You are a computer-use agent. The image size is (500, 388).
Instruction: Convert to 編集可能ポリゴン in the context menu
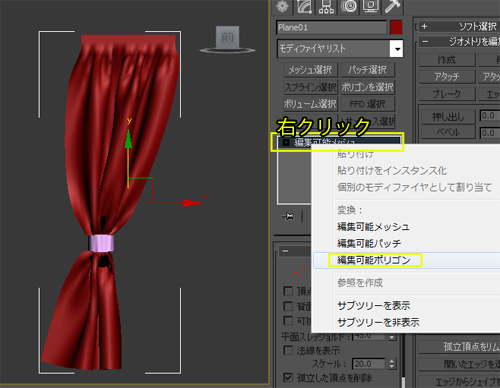374,260
